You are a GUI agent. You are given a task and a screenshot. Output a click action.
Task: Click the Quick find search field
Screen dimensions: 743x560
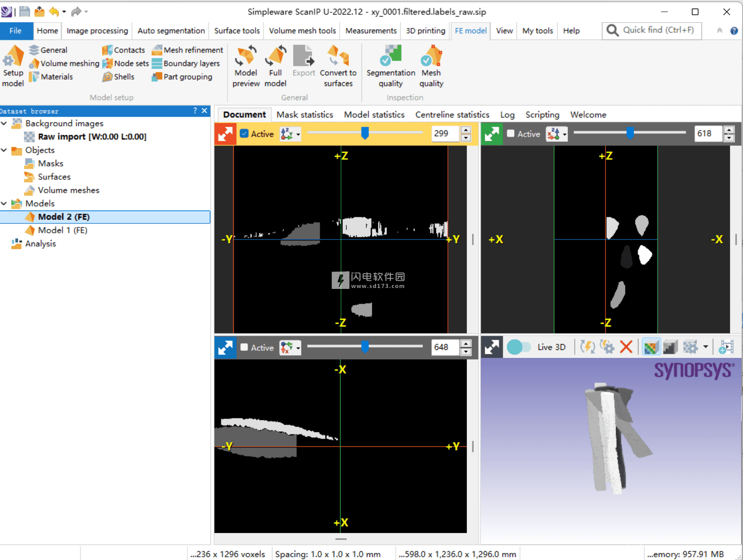point(652,30)
